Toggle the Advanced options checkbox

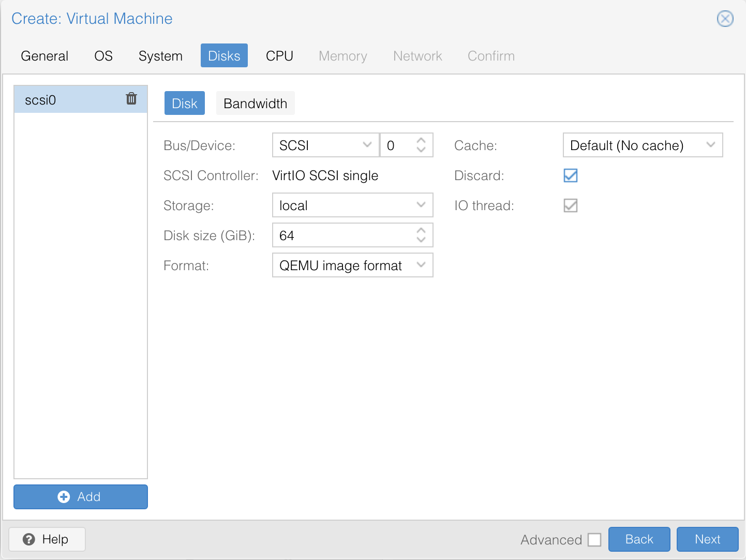point(594,540)
